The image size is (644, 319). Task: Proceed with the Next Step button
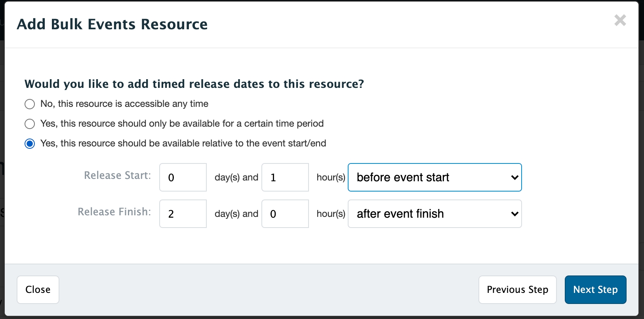(x=595, y=290)
